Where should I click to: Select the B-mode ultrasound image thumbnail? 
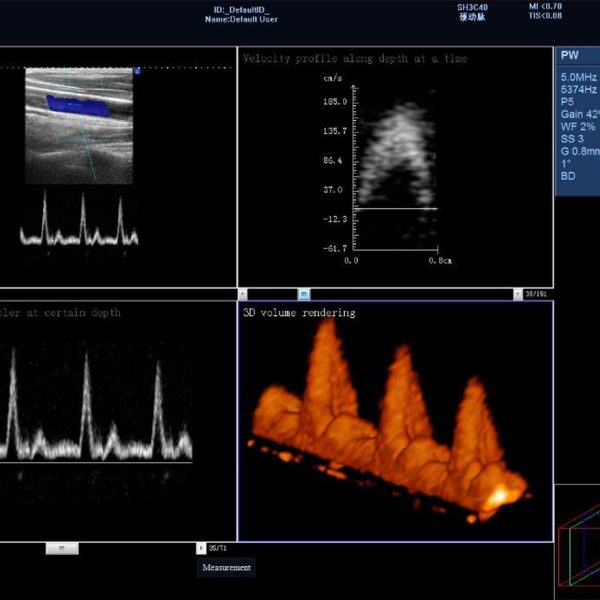[79, 125]
